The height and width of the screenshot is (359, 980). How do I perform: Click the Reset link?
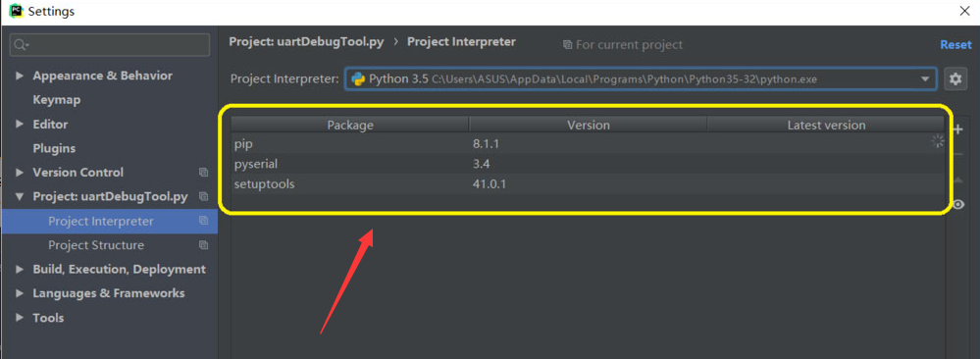955,44
